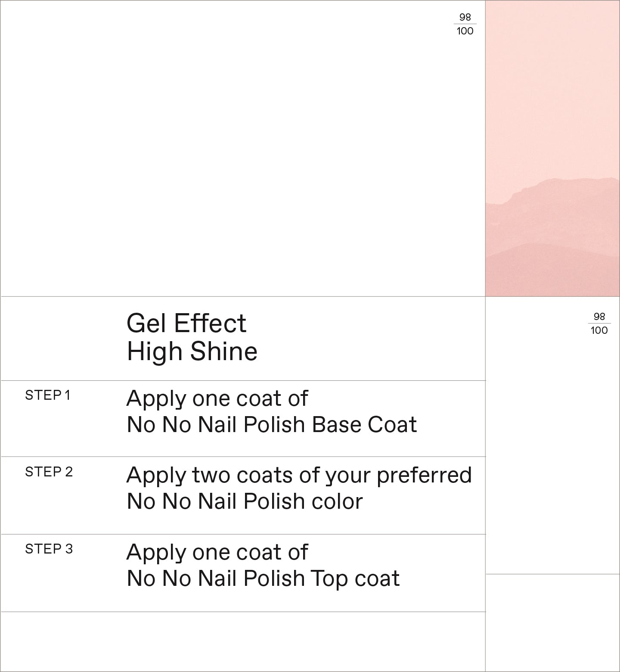Viewport: 620px width, 672px height.
Task: Click the "High Shine" heading line
Action: [x=192, y=352]
